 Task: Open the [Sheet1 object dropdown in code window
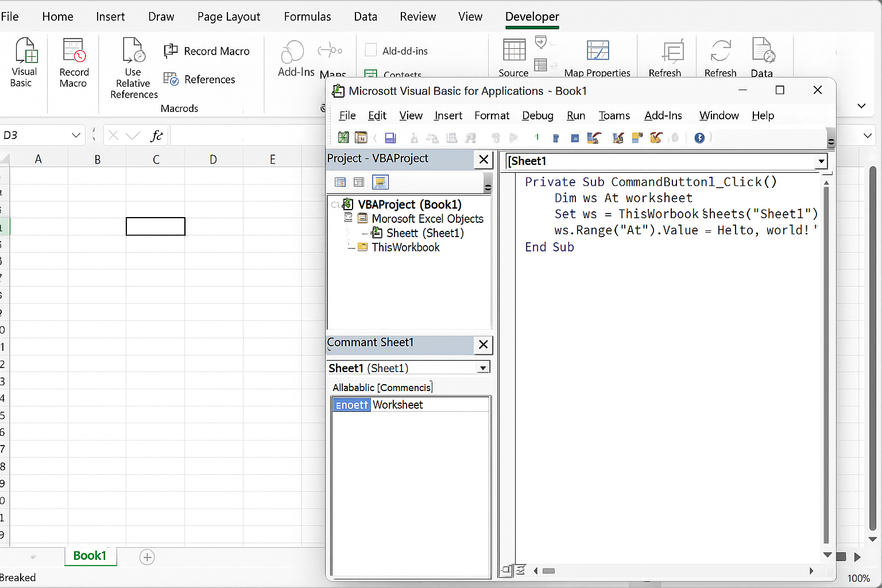[822, 161]
